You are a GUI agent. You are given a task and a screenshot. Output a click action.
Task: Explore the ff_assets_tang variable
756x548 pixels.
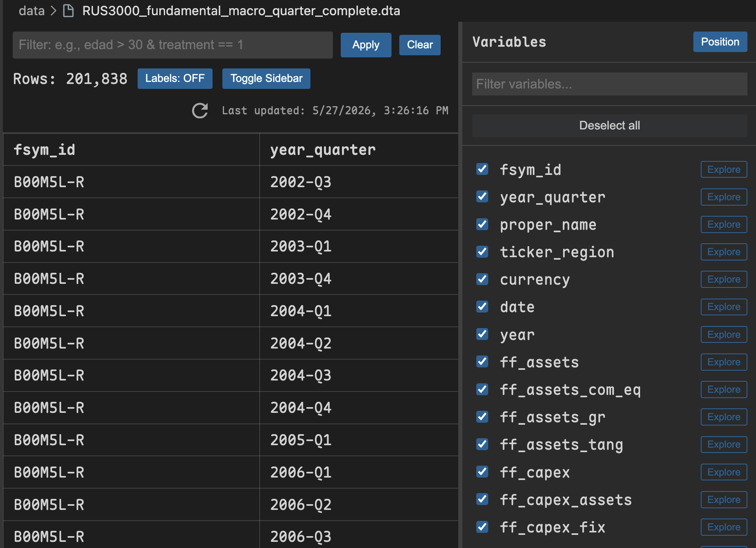point(724,444)
